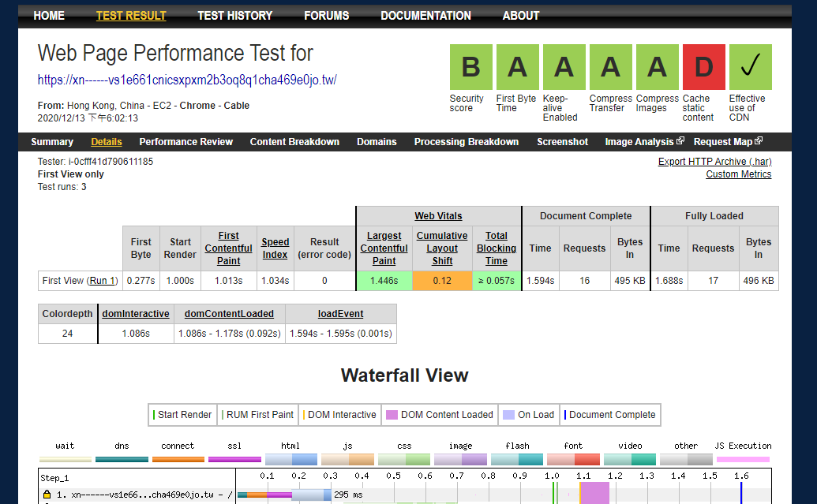
Task: Switch to the Performance Review tab
Action: click(186, 142)
